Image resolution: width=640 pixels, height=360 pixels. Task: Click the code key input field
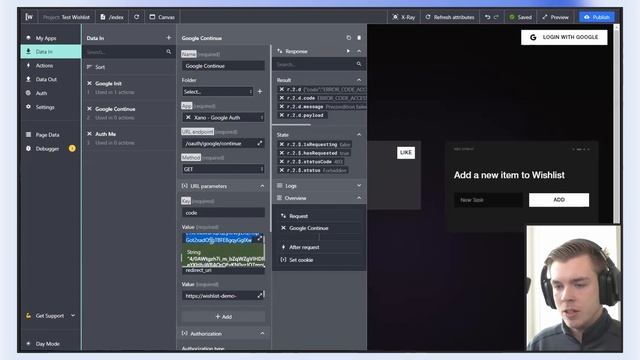pos(223,213)
